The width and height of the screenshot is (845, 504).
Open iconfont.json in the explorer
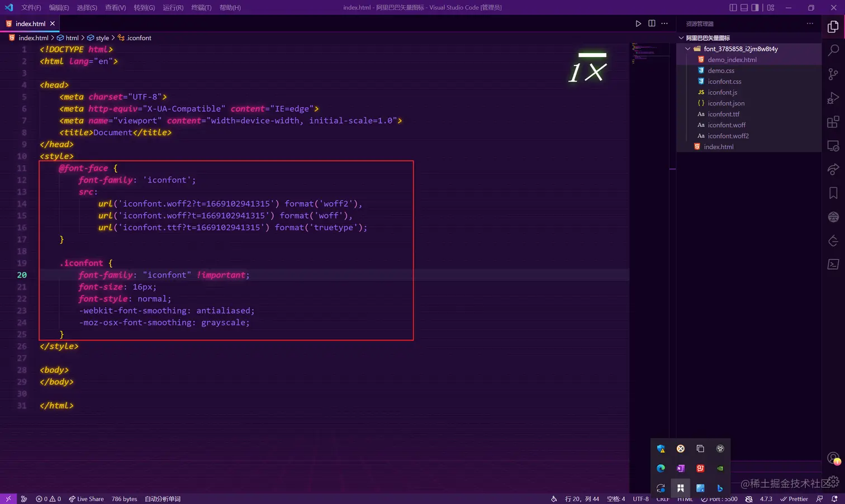(749, 103)
